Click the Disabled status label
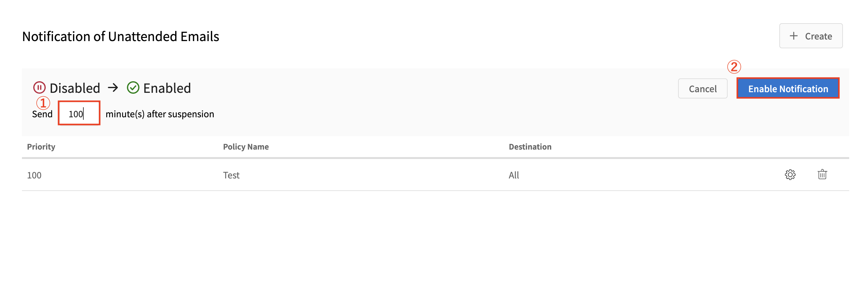 [75, 88]
